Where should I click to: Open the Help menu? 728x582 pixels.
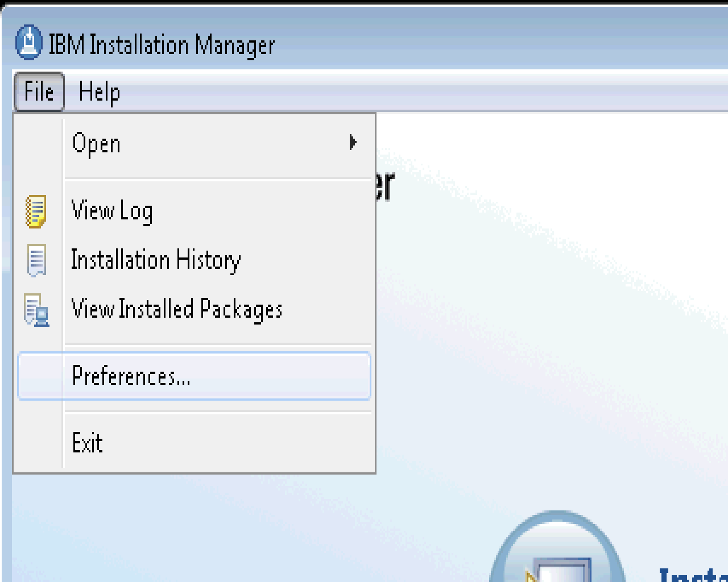pyautogui.click(x=100, y=92)
